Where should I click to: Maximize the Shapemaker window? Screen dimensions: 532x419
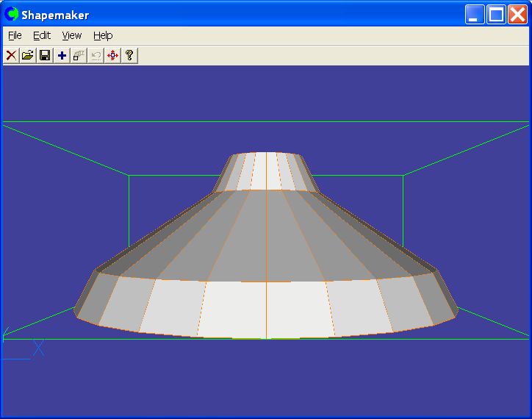[497, 15]
